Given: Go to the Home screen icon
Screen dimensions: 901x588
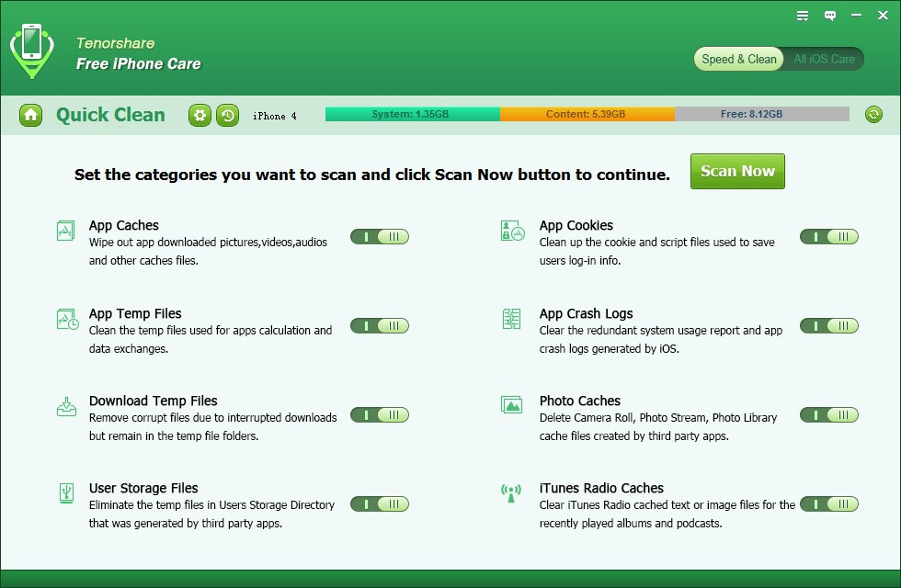Looking at the screenshot, I should [x=31, y=116].
